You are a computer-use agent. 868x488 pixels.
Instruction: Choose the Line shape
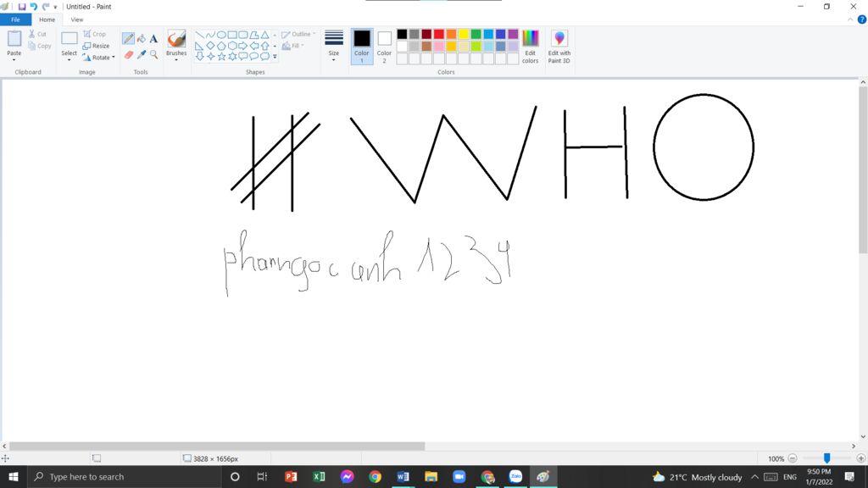tap(200, 35)
